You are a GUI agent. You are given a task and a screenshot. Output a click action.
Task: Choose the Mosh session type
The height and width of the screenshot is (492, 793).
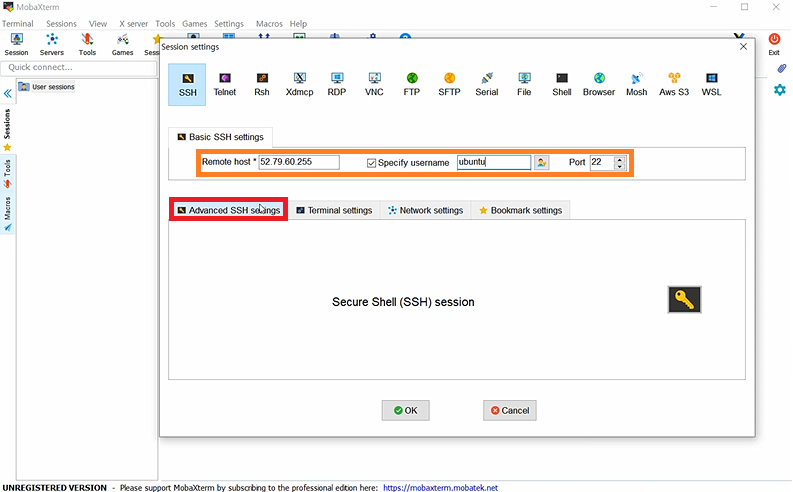pyautogui.click(x=636, y=84)
